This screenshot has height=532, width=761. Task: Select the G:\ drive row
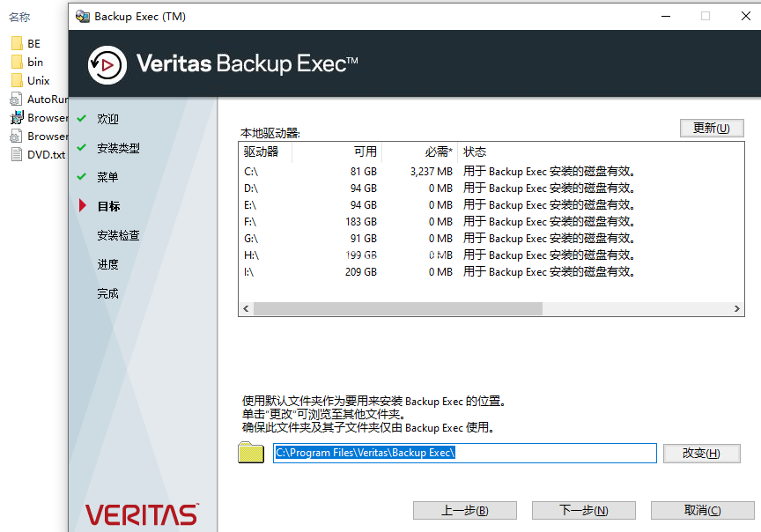491,239
